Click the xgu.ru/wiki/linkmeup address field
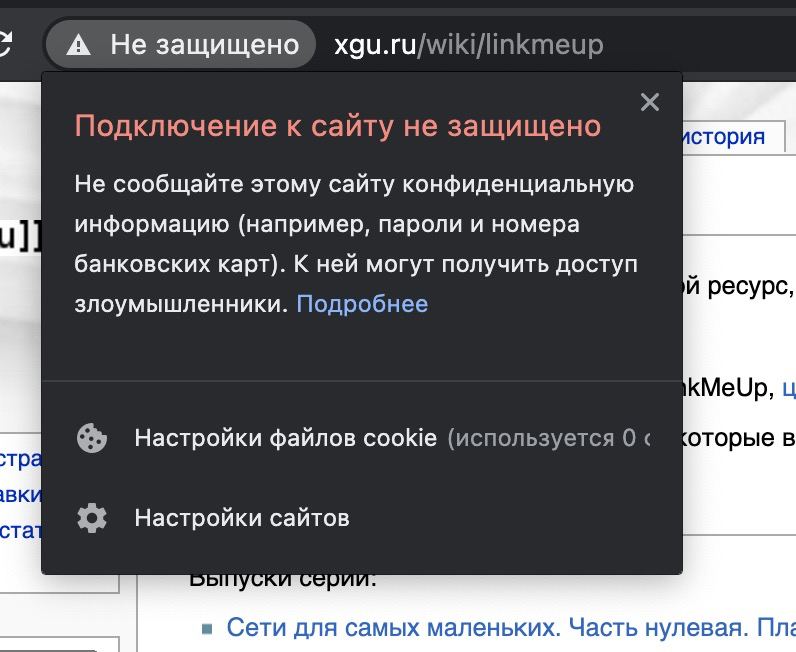The height and width of the screenshot is (652, 796). [469, 45]
